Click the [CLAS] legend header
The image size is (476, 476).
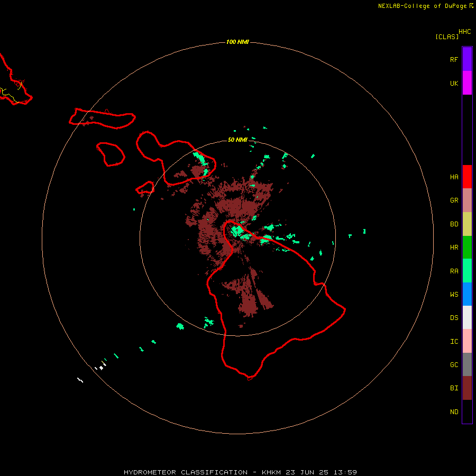pos(447,37)
